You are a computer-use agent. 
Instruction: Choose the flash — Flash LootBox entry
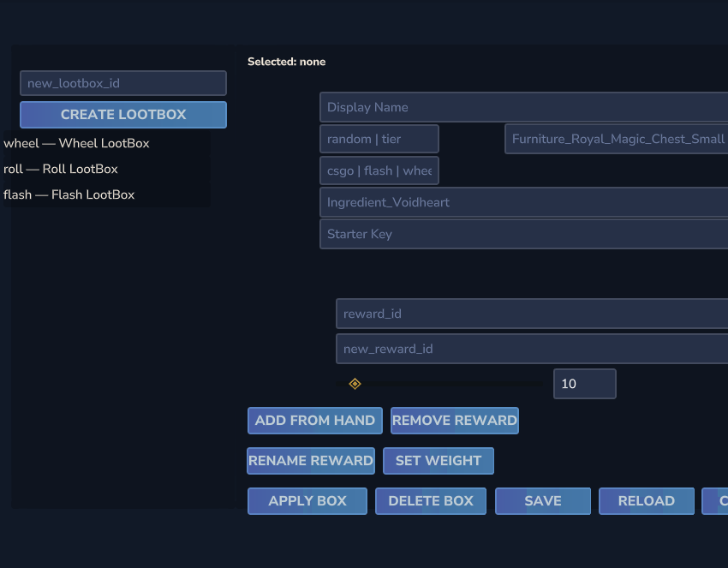point(69,194)
